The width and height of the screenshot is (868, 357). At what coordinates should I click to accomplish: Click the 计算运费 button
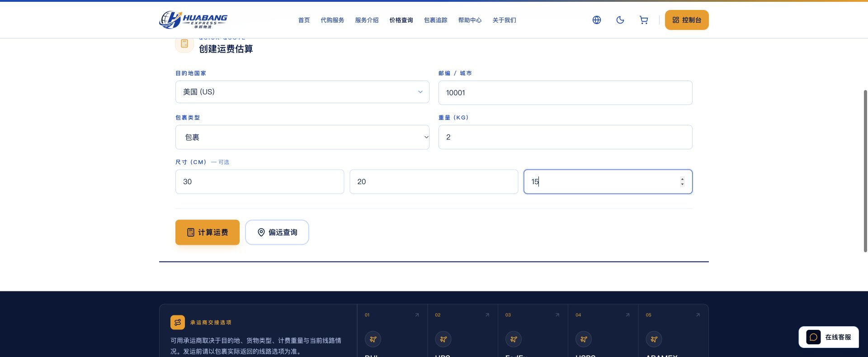[208, 232]
